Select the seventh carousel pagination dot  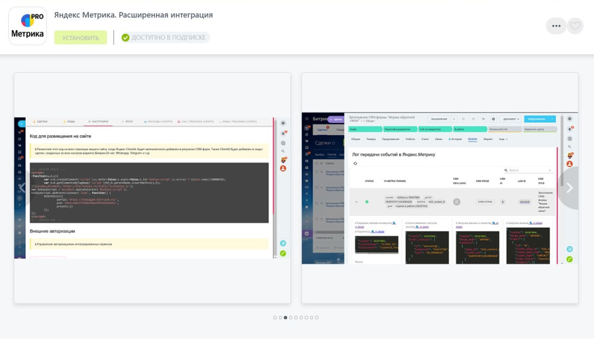tap(306, 318)
